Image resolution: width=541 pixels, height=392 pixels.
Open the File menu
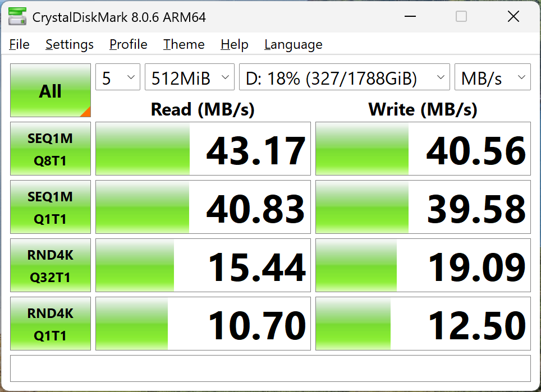[x=19, y=44]
